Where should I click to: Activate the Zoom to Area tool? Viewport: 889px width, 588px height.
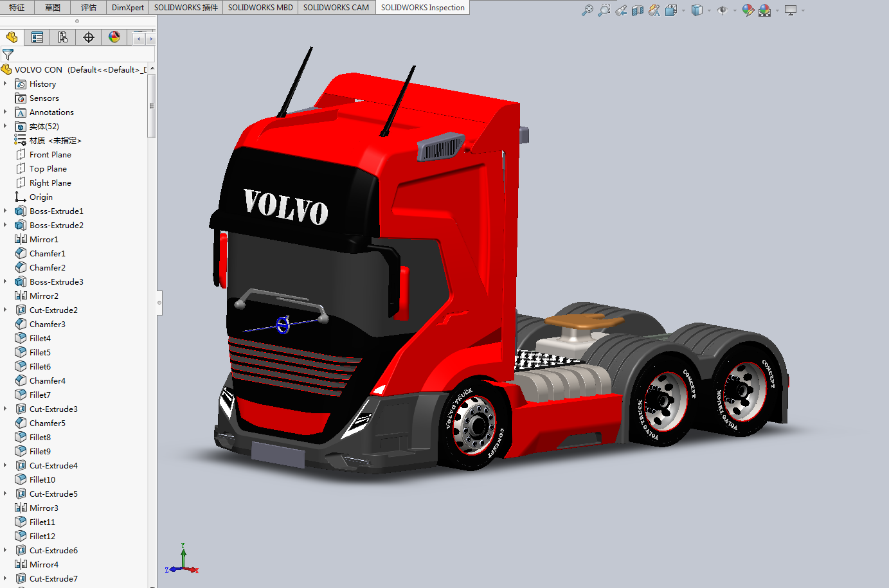click(x=604, y=10)
